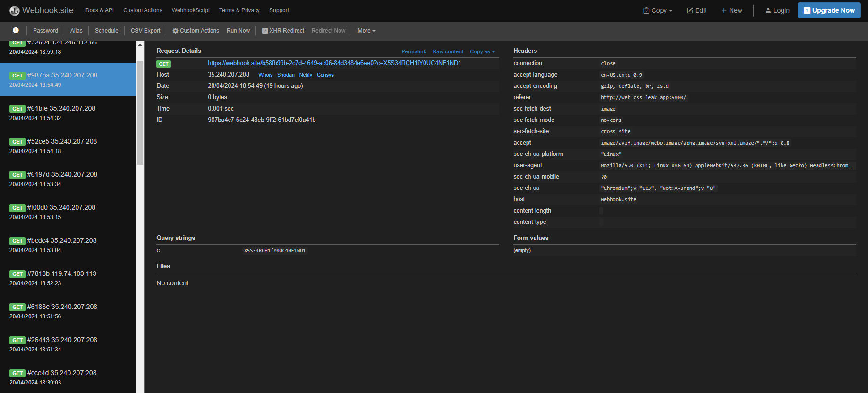The height and width of the screenshot is (393, 868).
Task: Click the Upgrade Now button
Action: (x=829, y=10)
